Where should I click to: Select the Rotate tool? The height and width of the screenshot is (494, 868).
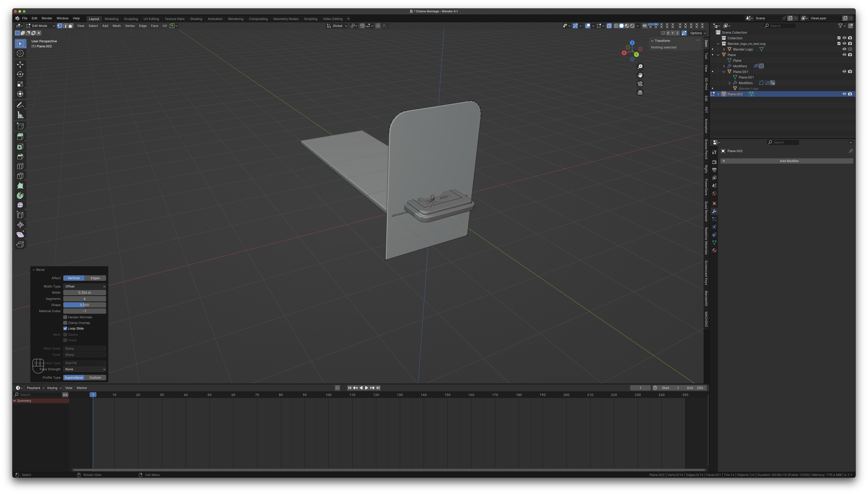(x=20, y=74)
